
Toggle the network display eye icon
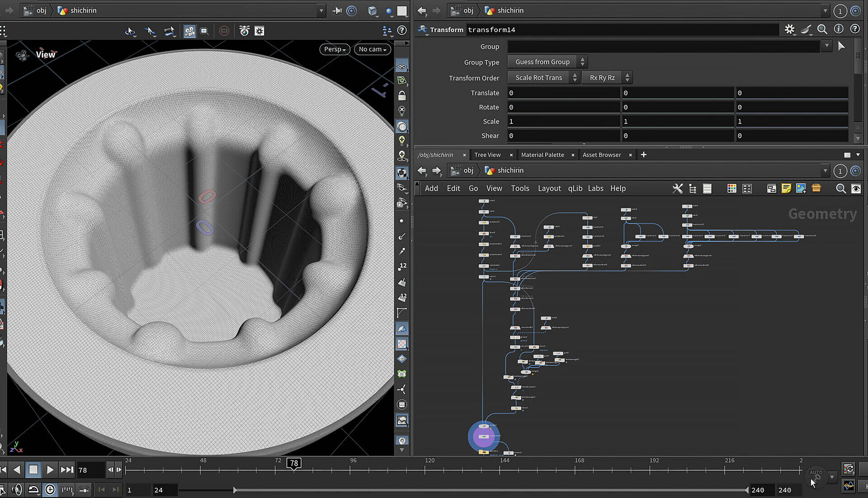(x=856, y=189)
